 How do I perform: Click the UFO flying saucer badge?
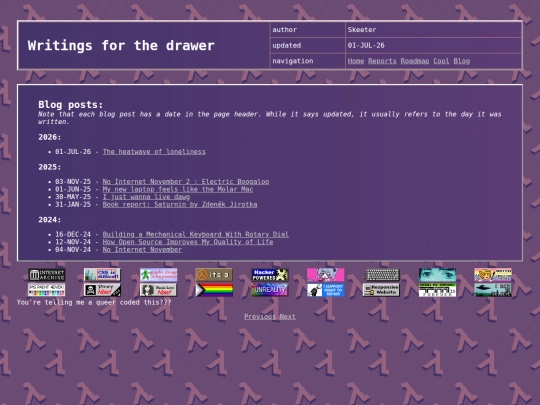pyautogui.click(x=493, y=290)
